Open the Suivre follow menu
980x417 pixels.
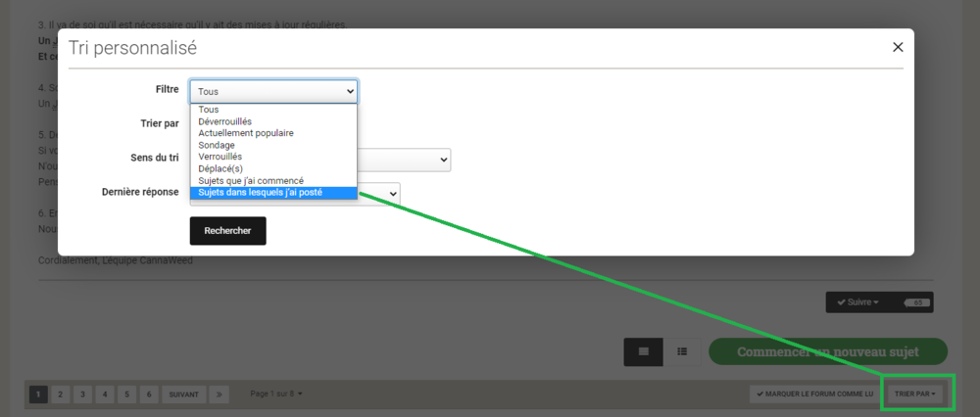click(x=857, y=302)
